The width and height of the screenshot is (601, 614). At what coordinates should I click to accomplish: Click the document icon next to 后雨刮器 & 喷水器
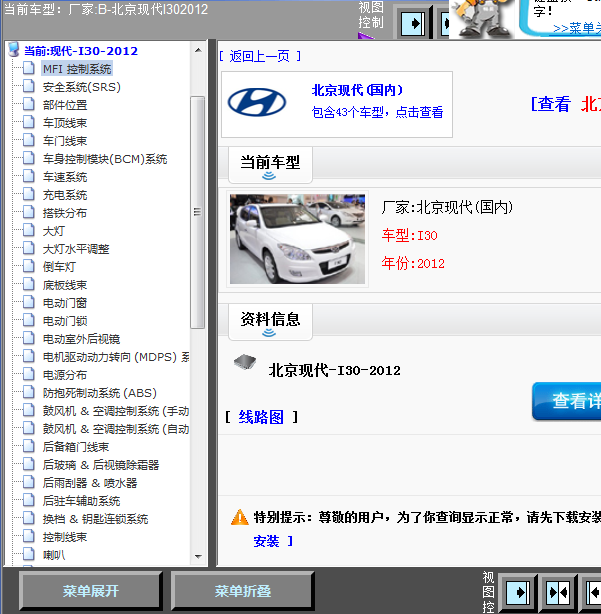(x=29, y=482)
